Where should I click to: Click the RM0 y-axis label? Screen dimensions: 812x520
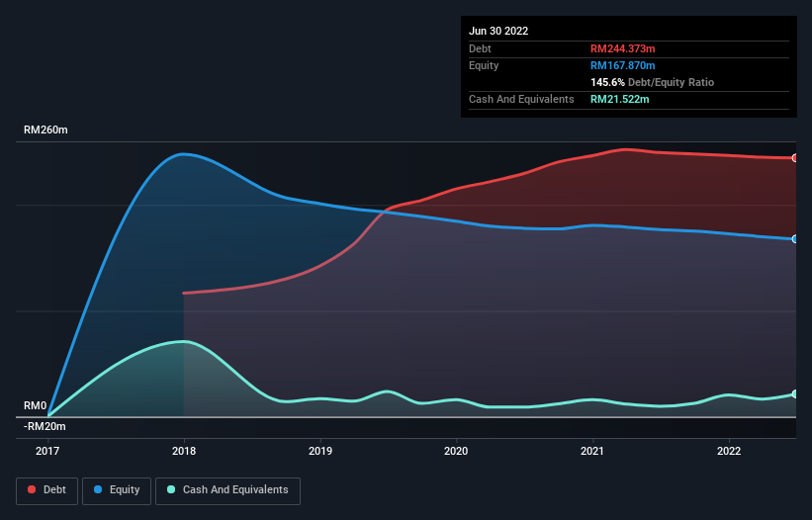coord(36,405)
